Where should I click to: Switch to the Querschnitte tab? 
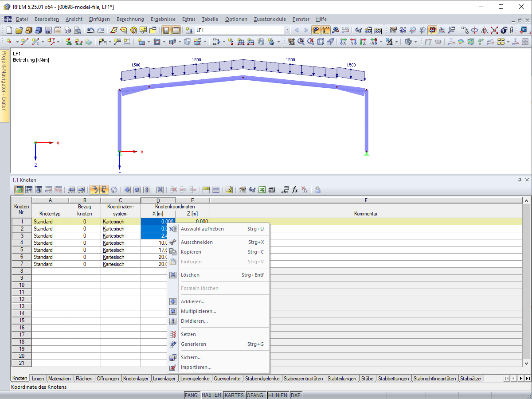[227, 379]
